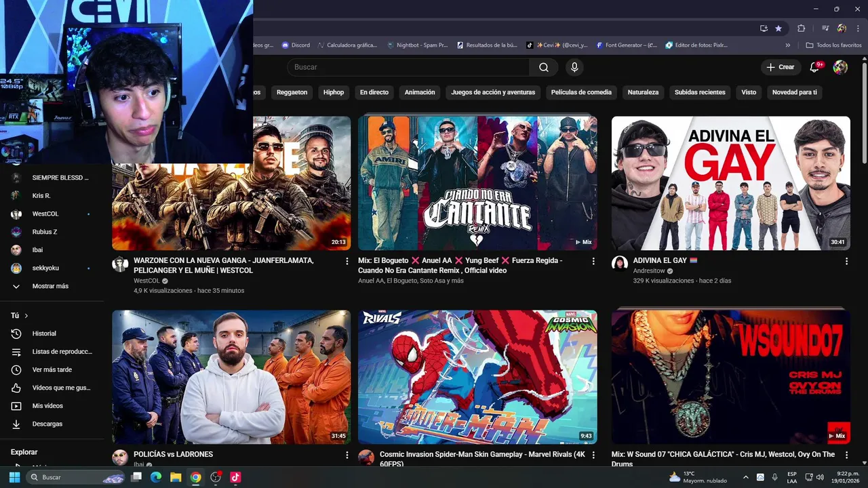The width and height of the screenshot is (868, 488).
Task: Open Discord bookmark
Action: pyautogui.click(x=296, y=45)
